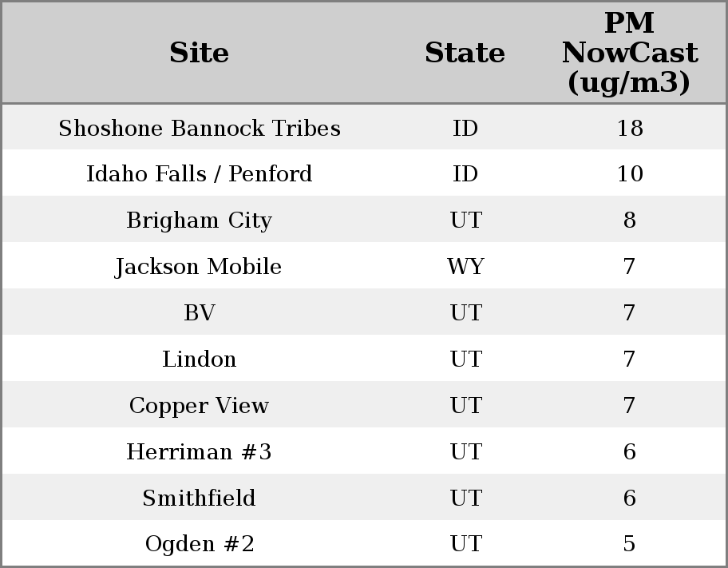Click the WY state cell

coord(465,267)
